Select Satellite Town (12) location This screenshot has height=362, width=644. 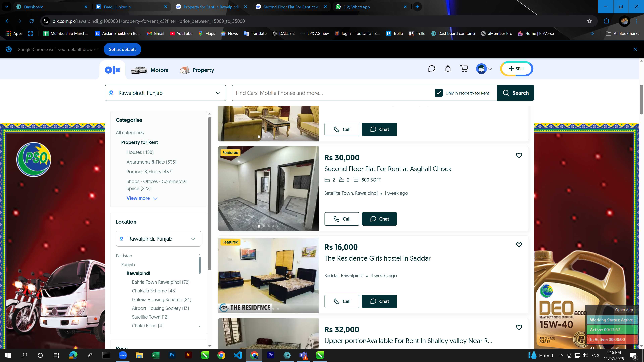pyautogui.click(x=150, y=317)
